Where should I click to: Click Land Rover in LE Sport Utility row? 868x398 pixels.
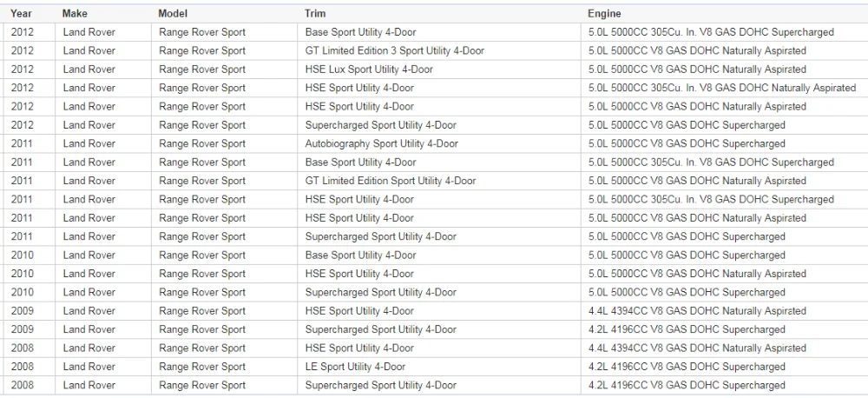tap(89, 367)
